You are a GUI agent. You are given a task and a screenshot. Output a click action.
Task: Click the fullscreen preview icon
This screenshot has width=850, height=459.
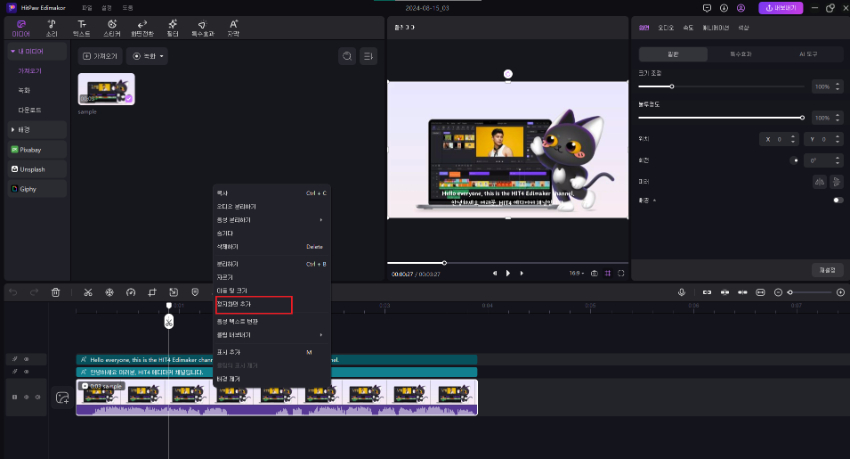click(x=621, y=273)
